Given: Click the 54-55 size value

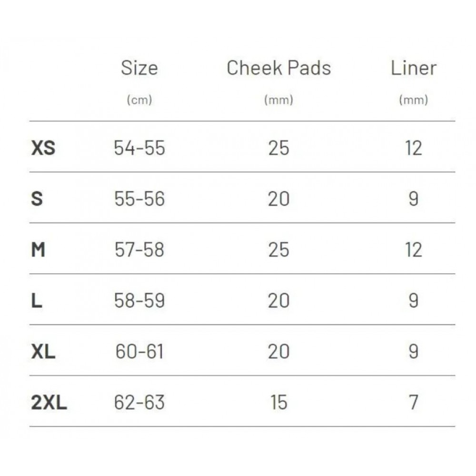Looking at the screenshot, I should pyautogui.click(x=139, y=148).
